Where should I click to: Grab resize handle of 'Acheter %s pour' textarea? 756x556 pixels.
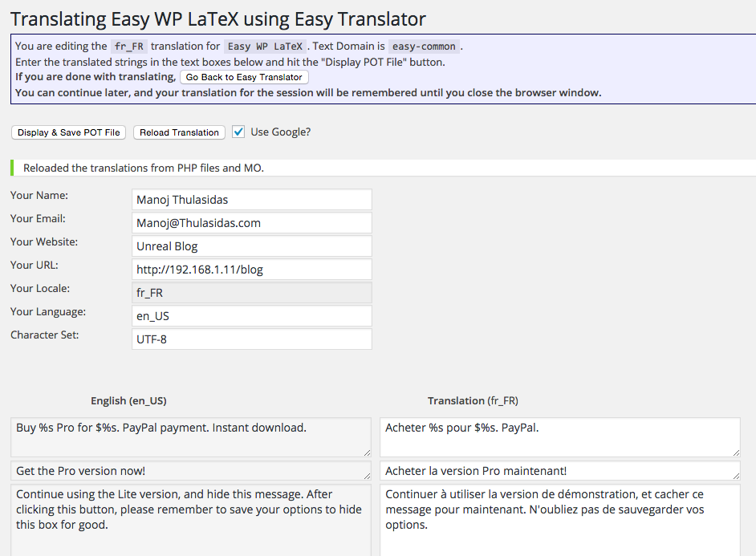(x=736, y=453)
